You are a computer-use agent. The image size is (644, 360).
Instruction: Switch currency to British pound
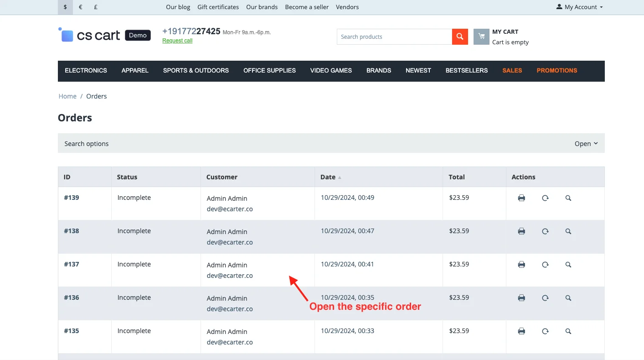pyautogui.click(x=96, y=7)
